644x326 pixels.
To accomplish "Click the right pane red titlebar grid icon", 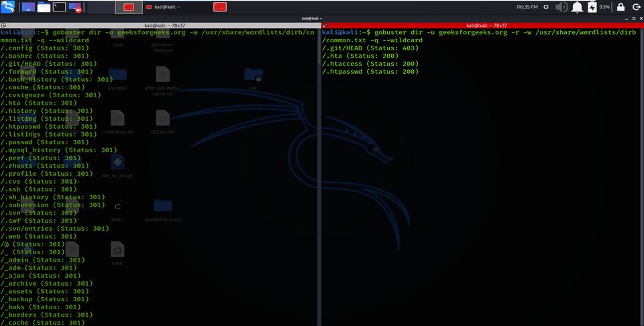I will pyautogui.click(x=325, y=25).
